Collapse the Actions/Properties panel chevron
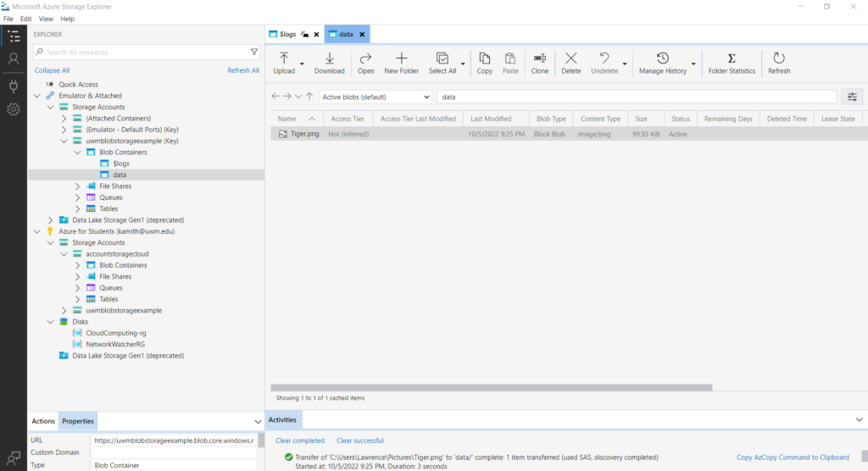868x471 pixels. click(258, 421)
